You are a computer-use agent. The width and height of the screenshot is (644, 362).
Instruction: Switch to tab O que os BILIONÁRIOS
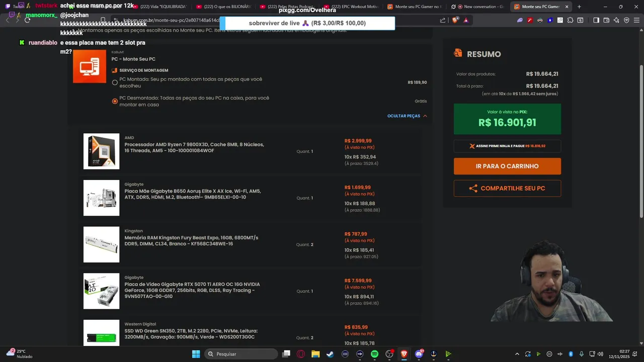[223, 7]
